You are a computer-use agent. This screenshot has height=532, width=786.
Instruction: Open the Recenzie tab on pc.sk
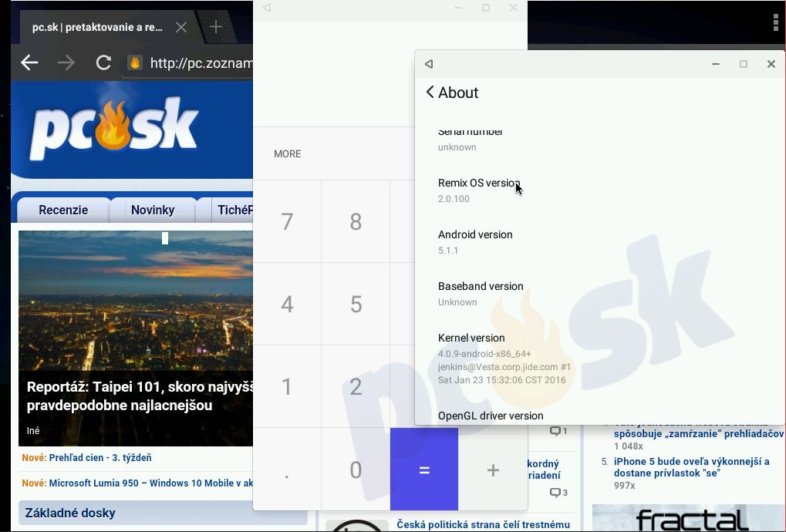tap(63, 210)
